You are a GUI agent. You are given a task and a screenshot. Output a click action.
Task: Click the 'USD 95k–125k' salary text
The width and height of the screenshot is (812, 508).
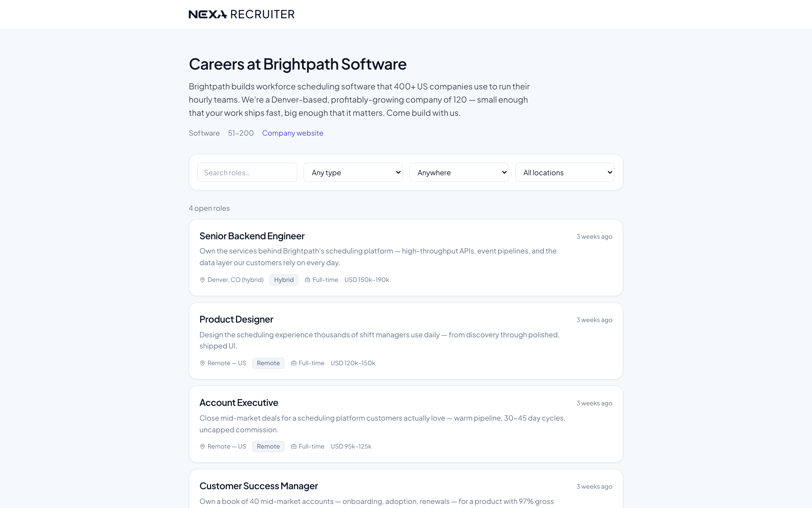[x=351, y=447]
